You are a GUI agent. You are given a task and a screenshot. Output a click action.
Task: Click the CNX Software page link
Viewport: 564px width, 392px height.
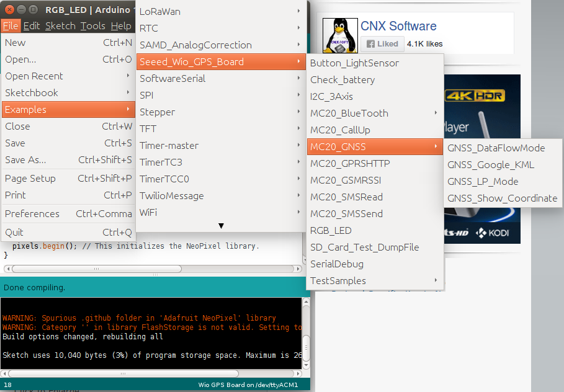click(x=398, y=26)
